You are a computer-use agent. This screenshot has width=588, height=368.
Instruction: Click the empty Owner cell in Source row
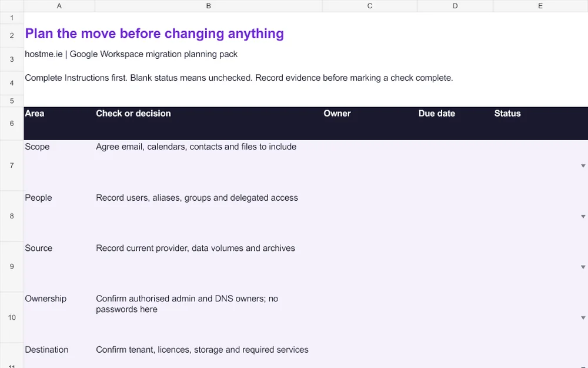point(370,267)
